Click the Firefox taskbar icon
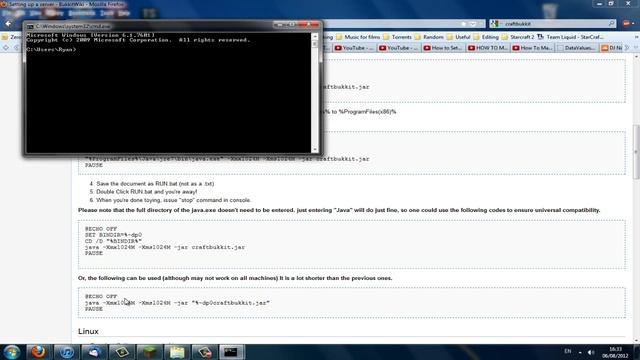 (x=39, y=352)
